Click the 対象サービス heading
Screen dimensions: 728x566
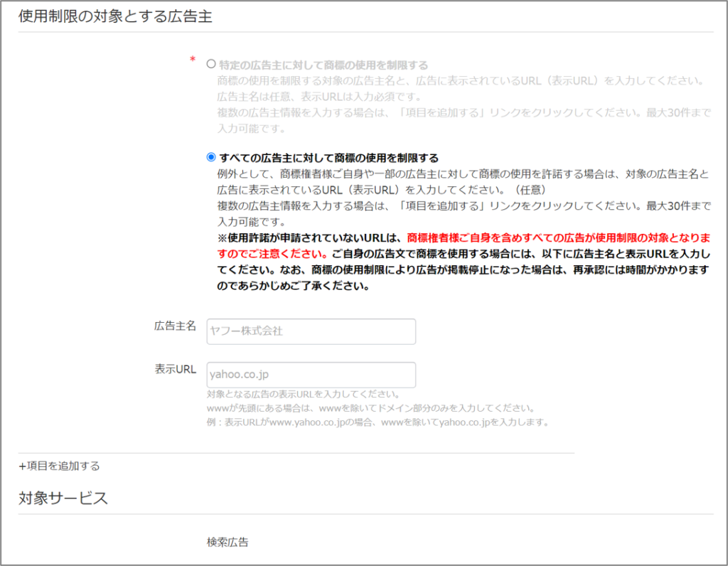tap(63, 498)
